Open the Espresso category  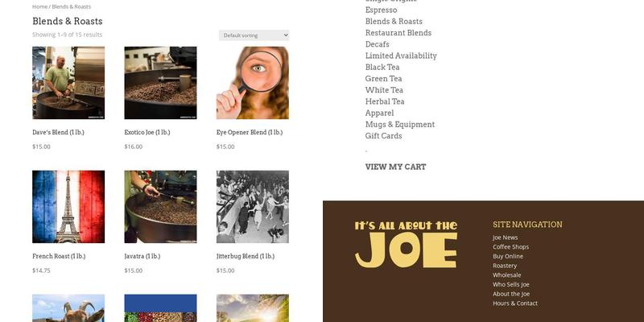coord(381,10)
